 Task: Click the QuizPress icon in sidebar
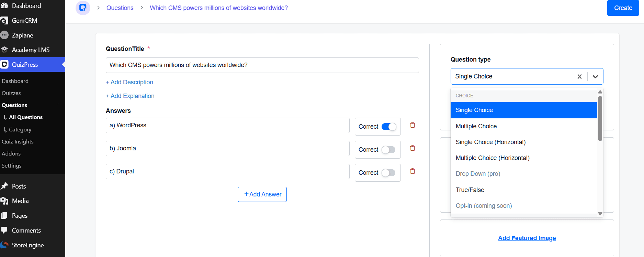[x=4, y=64]
